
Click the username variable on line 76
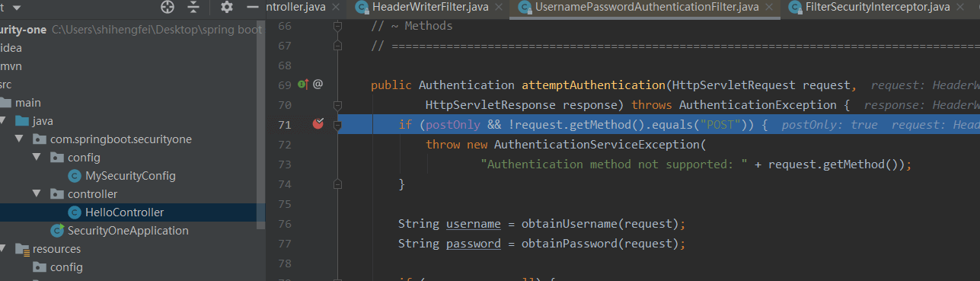pyautogui.click(x=474, y=224)
